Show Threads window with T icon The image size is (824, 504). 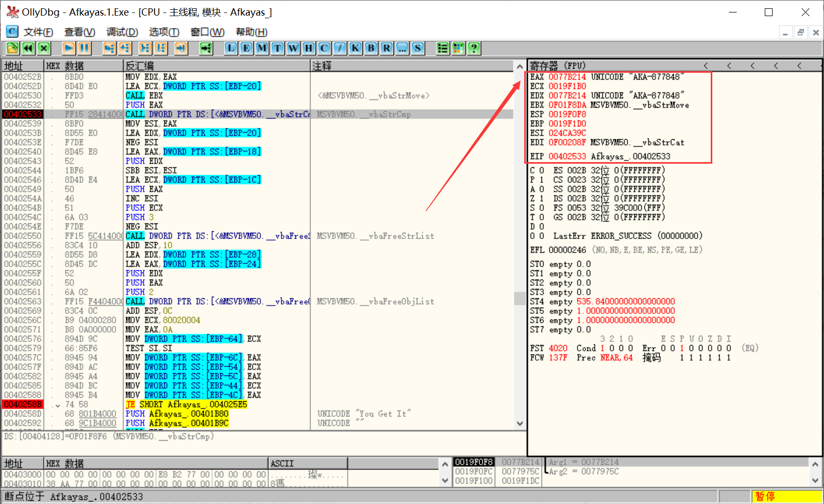pos(277,48)
